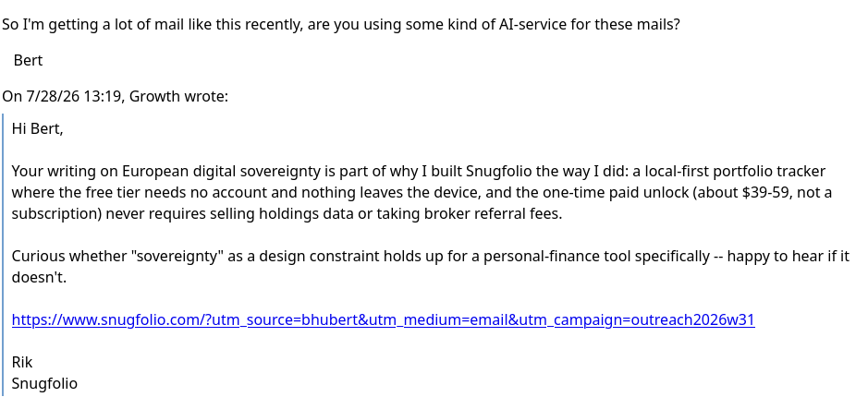Screen dimensions: 868x397
Task: Click the "Hi Bert," greeting line
Action: tap(38, 129)
